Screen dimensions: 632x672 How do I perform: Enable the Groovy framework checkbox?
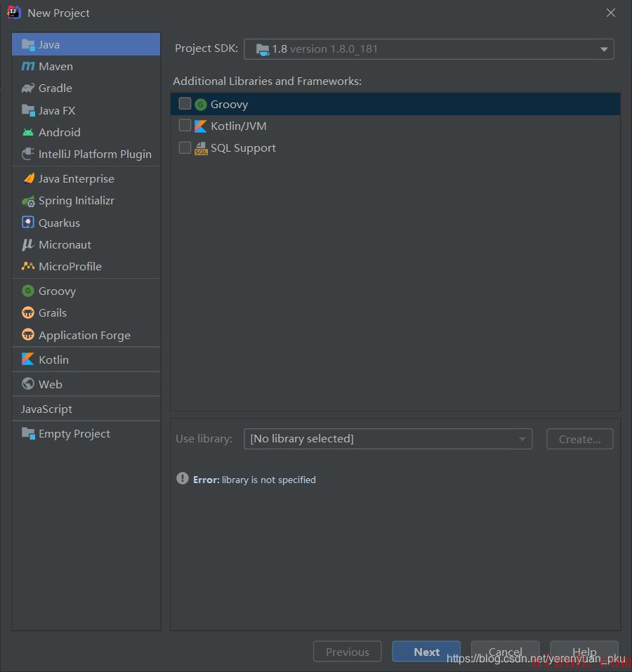coord(185,103)
